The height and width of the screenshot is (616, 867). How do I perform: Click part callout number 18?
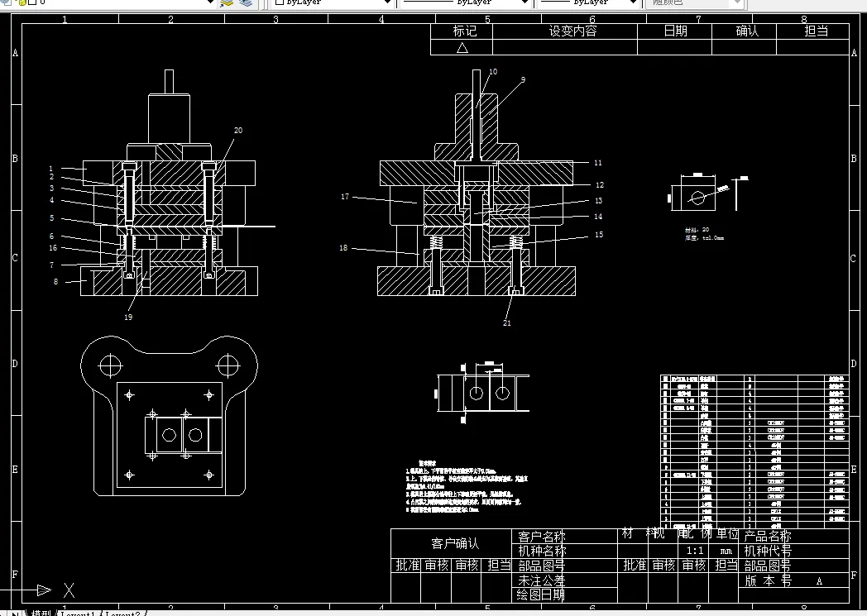(343, 248)
